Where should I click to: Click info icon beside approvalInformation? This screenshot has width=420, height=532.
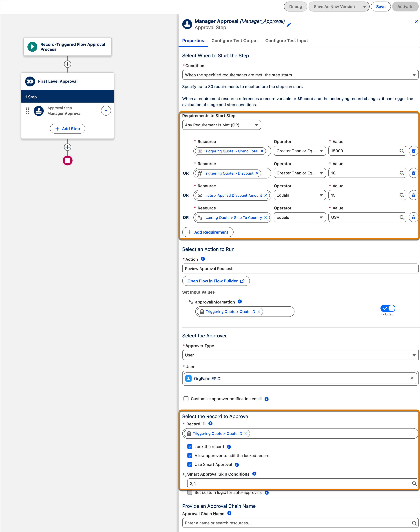click(x=240, y=302)
